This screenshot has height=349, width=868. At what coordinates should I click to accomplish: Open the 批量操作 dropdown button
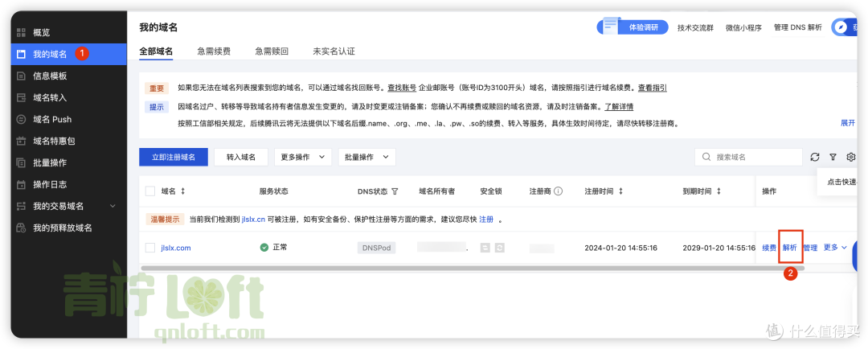click(367, 157)
